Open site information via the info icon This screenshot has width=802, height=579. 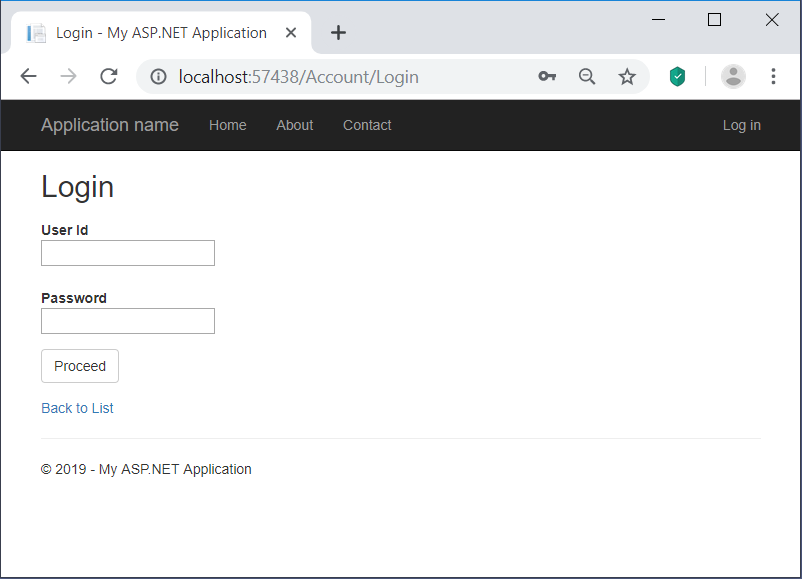pyautogui.click(x=159, y=76)
